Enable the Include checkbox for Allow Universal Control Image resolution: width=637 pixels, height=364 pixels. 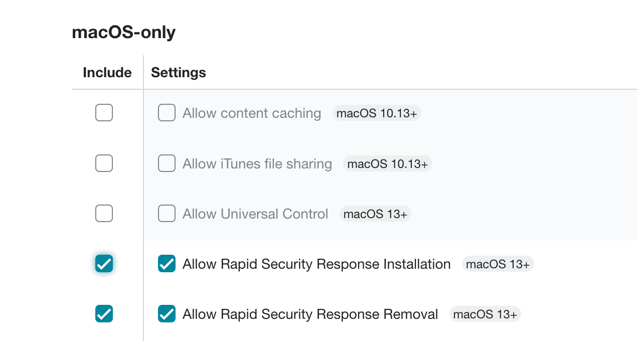coord(104,213)
